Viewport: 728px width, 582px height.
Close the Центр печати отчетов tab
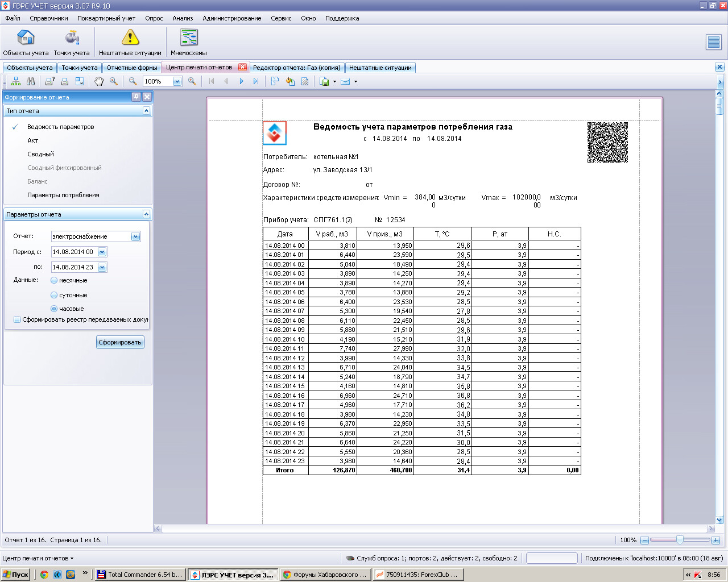coord(242,67)
